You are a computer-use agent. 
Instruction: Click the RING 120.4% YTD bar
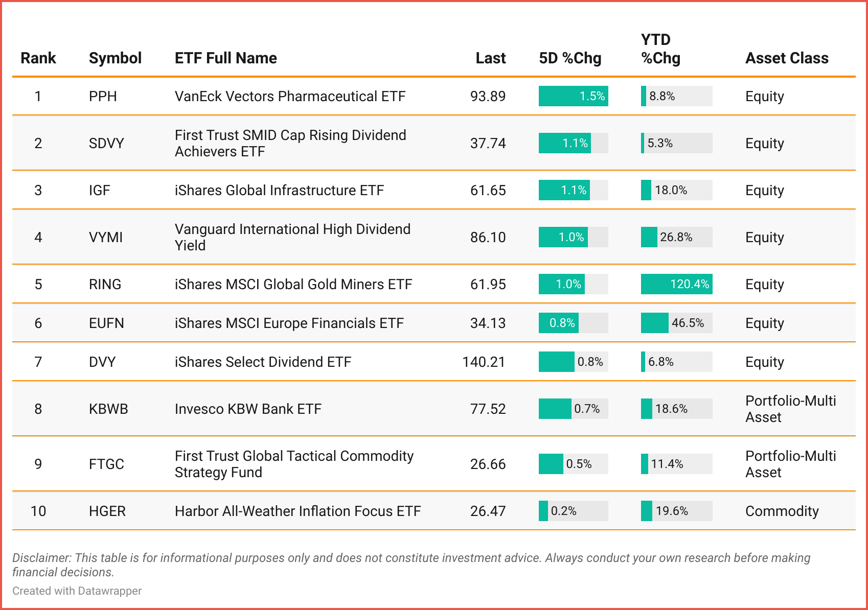point(676,284)
